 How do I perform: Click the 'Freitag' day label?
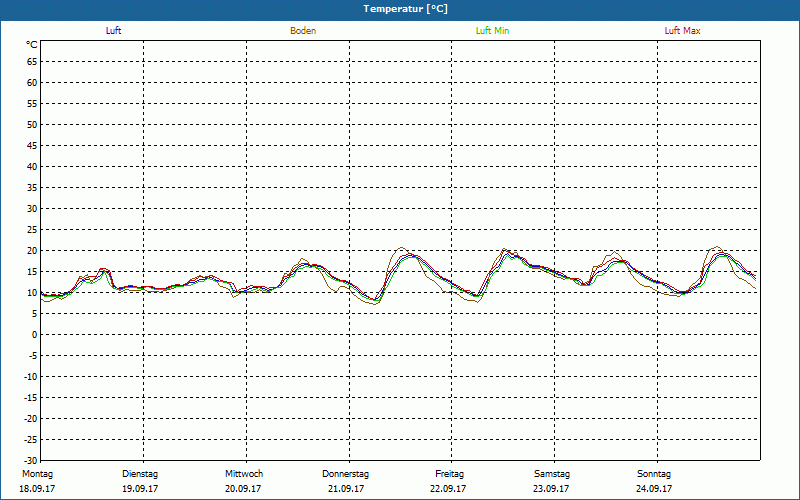tap(449, 474)
